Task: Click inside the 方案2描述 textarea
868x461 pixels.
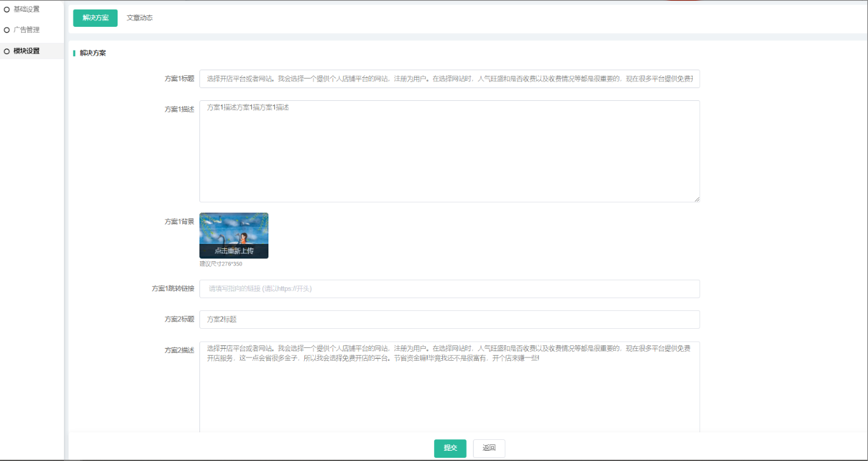Action: (449, 389)
